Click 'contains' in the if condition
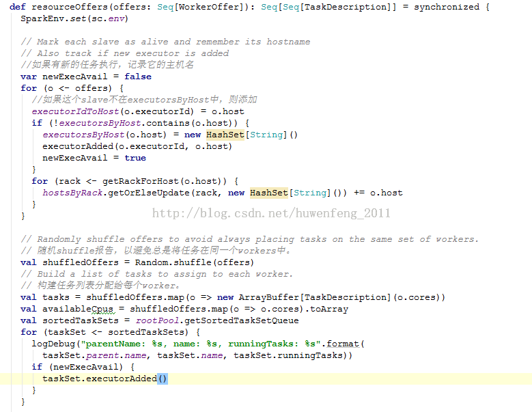 pos(168,123)
